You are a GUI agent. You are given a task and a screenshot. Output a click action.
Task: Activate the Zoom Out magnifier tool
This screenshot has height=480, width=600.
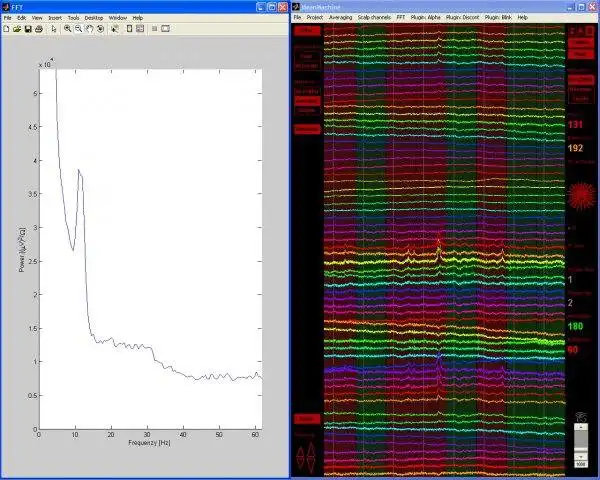78,29
